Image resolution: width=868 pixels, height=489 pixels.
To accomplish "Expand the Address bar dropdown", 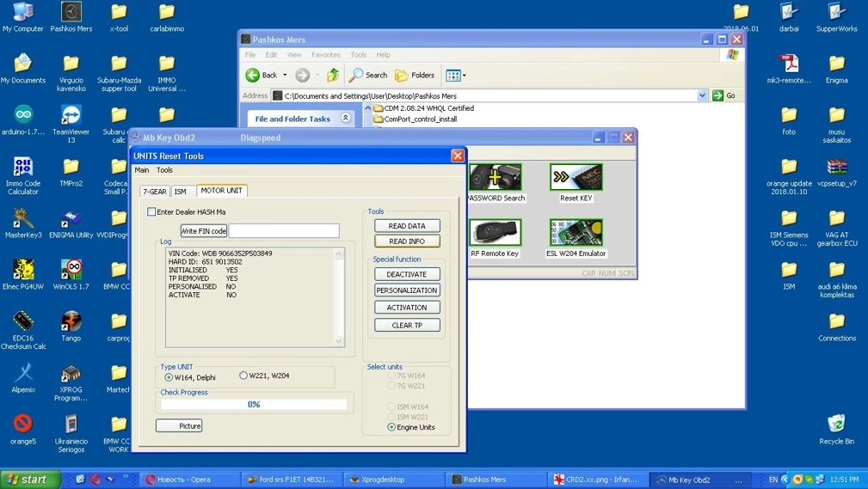I will [x=702, y=95].
